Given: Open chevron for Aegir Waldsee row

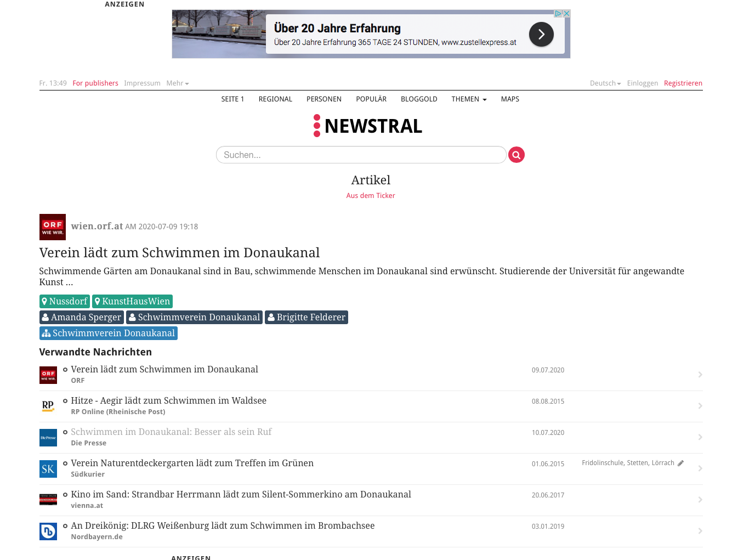Looking at the screenshot, I should coord(700,406).
